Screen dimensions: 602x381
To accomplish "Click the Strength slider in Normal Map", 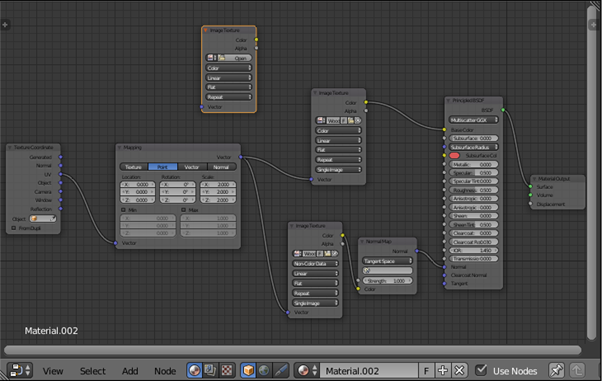I will (387, 281).
